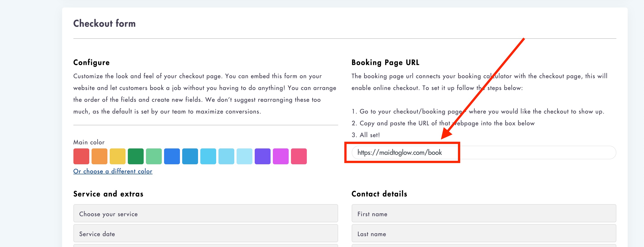Click the 'Checkout form' page heading
The height and width of the screenshot is (247, 644).
tap(104, 24)
